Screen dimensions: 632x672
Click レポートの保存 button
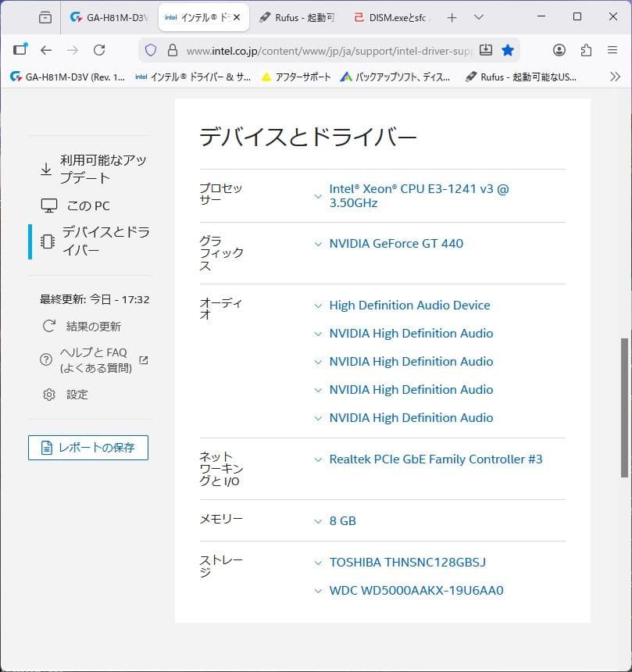point(88,448)
